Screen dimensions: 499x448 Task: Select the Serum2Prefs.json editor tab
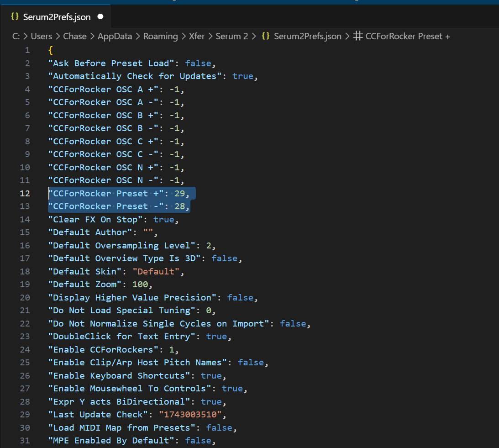tap(55, 16)
